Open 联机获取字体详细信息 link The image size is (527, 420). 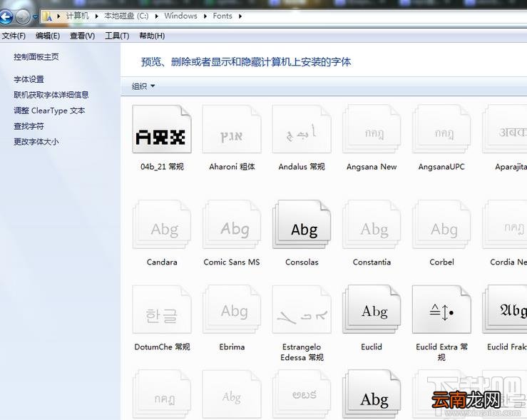pyautogui.click(x=51, y=95)
